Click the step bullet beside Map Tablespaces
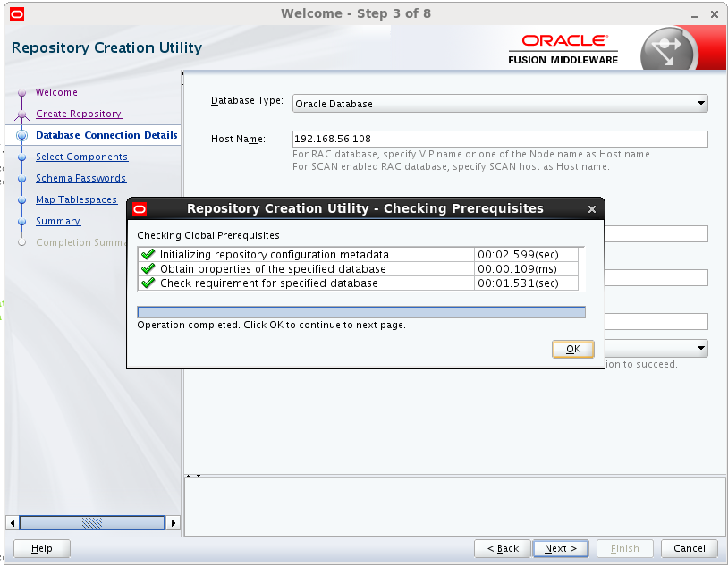 click(x=21, y=199)
